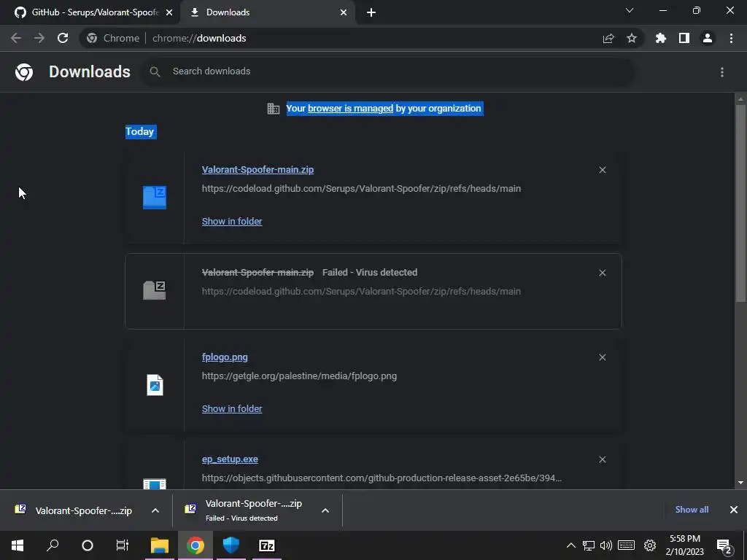
Task: Open Windows taskbar search
Action: (53, 545)
